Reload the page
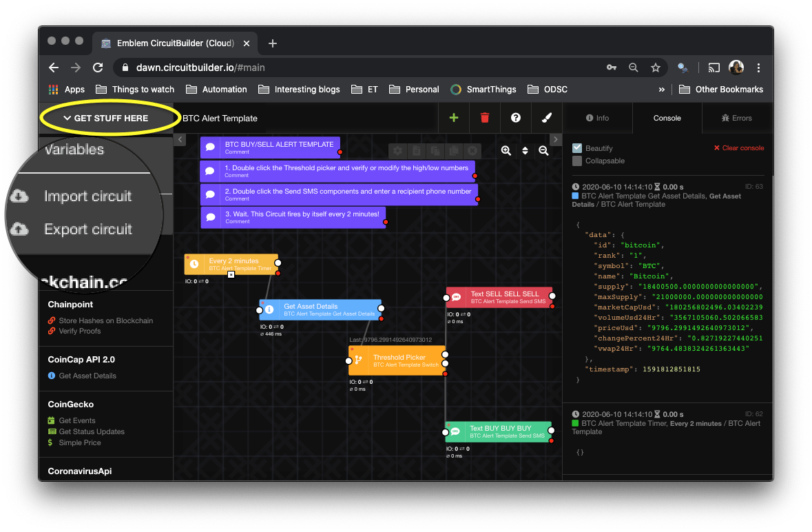Image resolution: width=812 pixels, height=532 pixels. coord(98,68)
